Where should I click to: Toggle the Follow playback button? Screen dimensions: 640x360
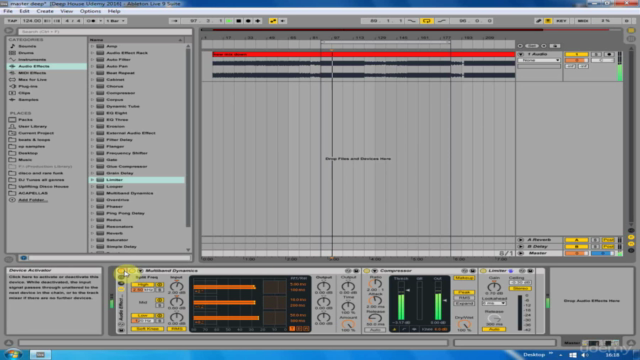pyautogui.click(x=175, y=21)
